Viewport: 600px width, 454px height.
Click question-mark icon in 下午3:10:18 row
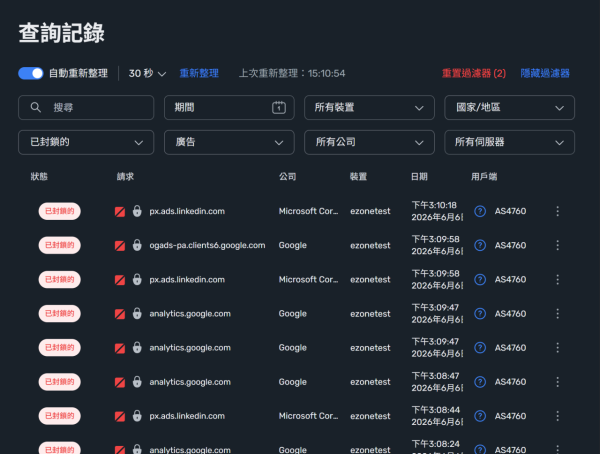[480, 211]
